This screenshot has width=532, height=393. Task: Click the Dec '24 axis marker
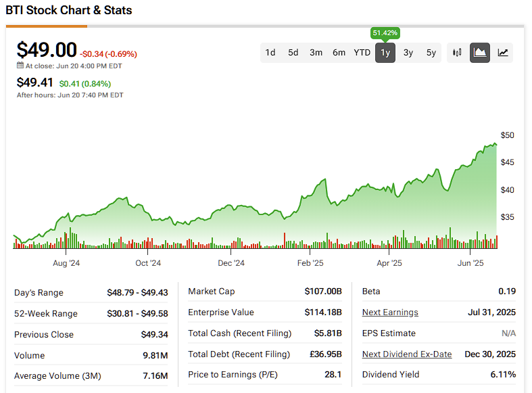(x=231, y=263)
